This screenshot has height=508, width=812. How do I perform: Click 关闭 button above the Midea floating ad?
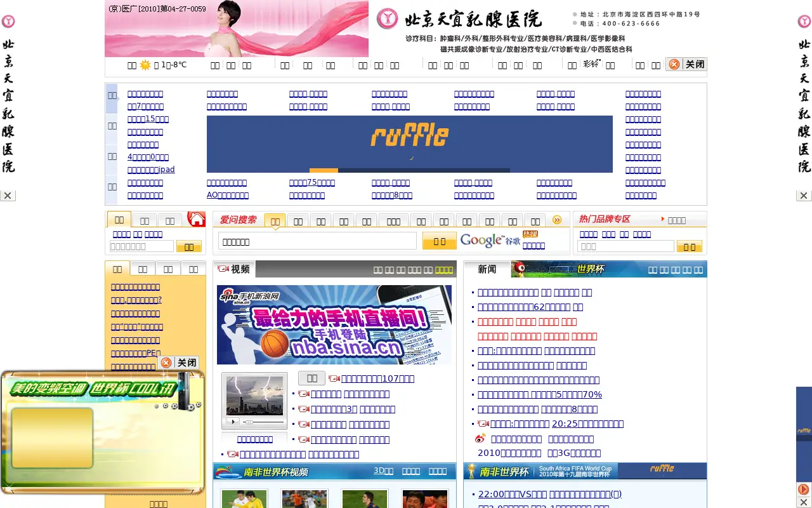point(179,363)
